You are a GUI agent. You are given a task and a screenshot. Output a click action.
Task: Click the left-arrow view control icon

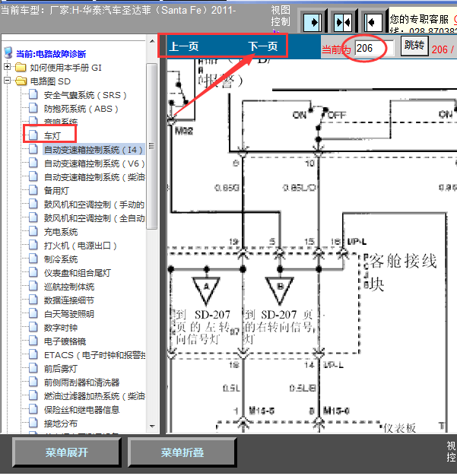point(373,22)
